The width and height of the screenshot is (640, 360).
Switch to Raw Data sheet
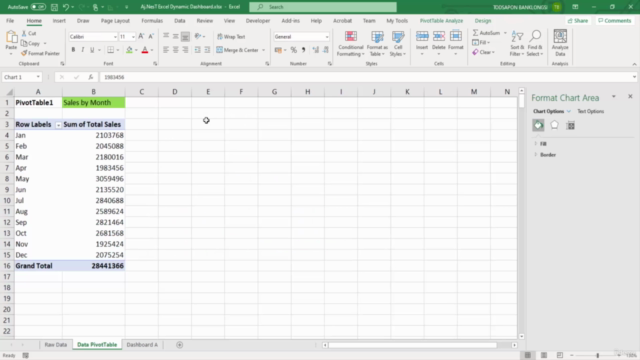tap(56, 344)
